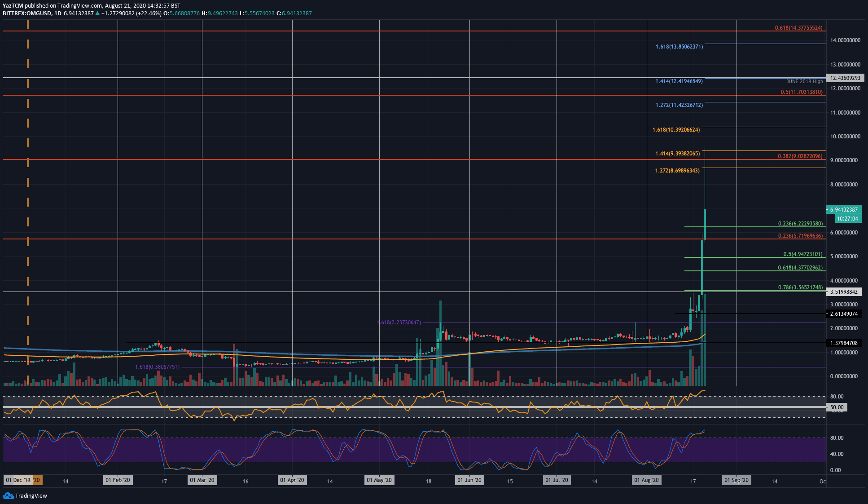Select the green 0.236(6.22293580) label
This screenshot has height=504, width=868.
point(800,224)
